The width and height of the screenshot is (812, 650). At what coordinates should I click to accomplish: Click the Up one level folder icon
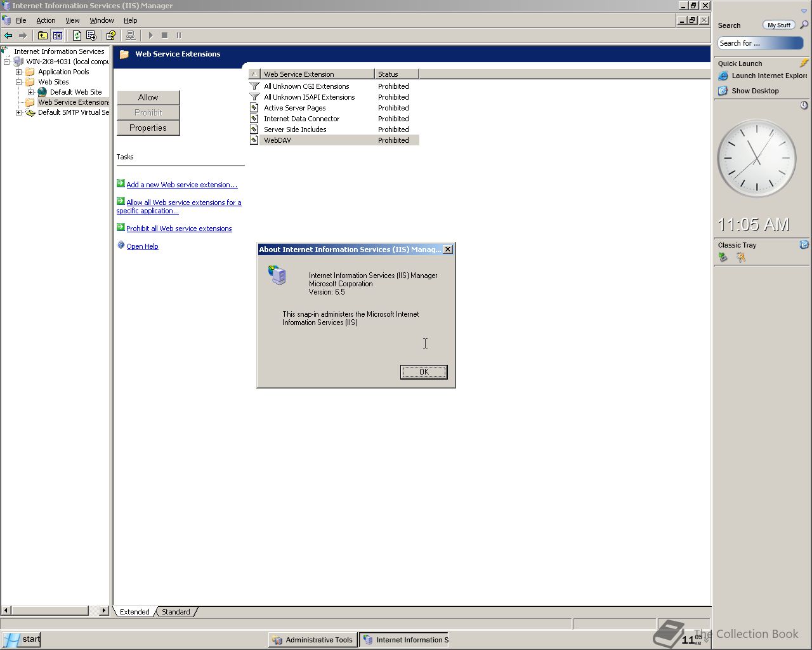pyautogui.click(x=43, y=36)
